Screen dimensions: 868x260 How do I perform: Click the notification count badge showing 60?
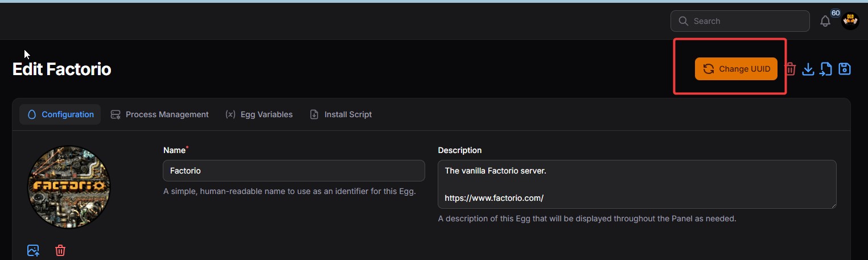coord(836,13)
